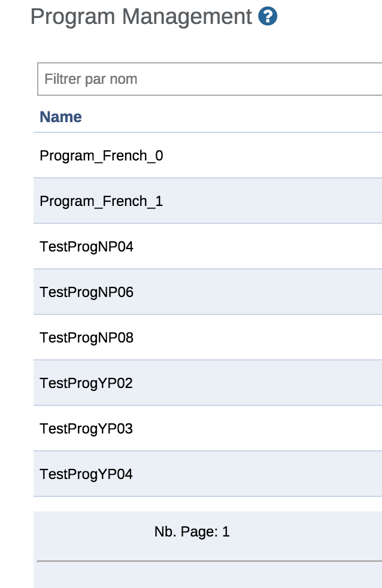Click the white gap above the pager bar
The image size is (382, 588).
tap(210, 504)
